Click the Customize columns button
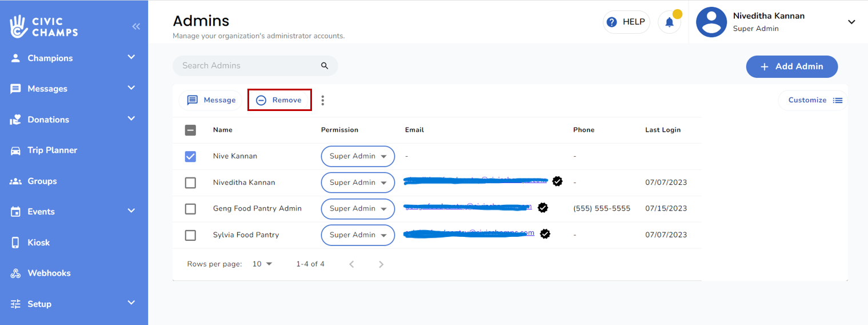This screenshot has height=325, width=868. 814,100
